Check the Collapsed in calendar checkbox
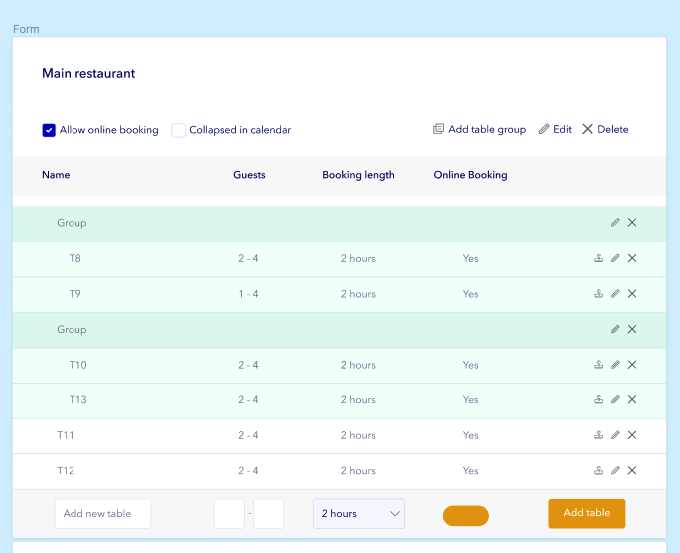 coord(178,130)
